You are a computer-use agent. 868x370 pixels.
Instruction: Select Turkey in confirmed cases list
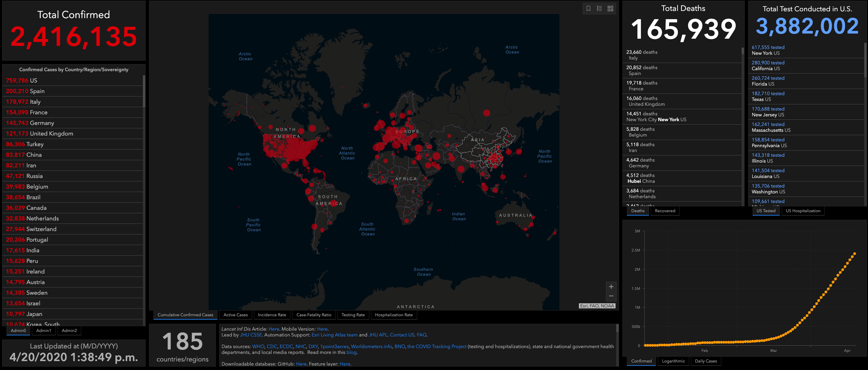73,144
